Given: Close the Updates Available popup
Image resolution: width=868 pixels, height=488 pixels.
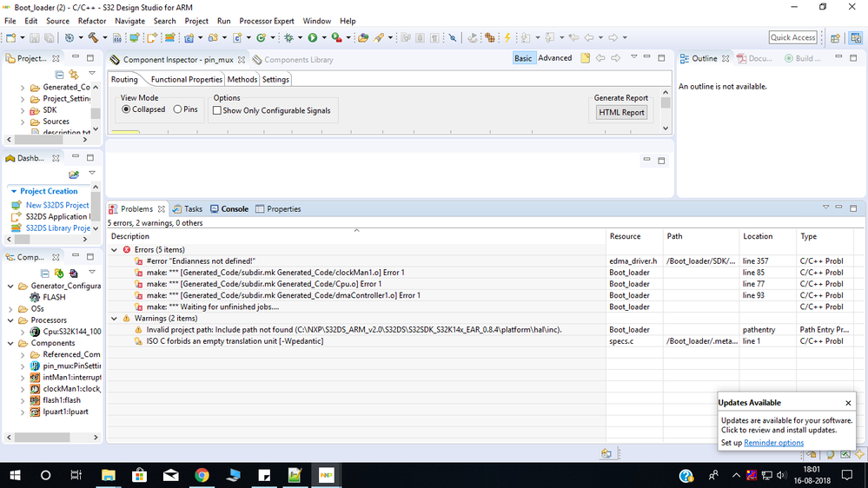Looking at the screenshot, I should click(848, 403).
